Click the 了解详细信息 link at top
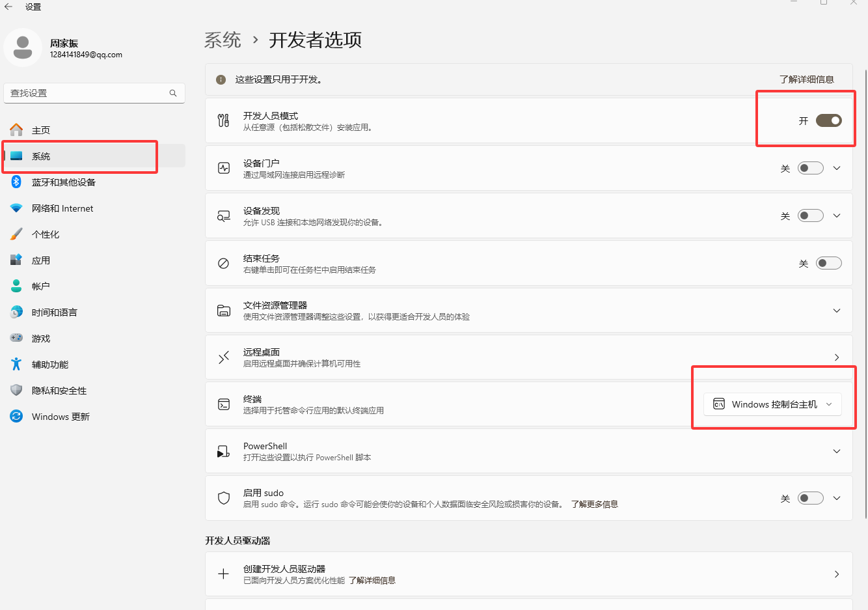The height and width of the screenshot is (610, 868). point(806,79)
